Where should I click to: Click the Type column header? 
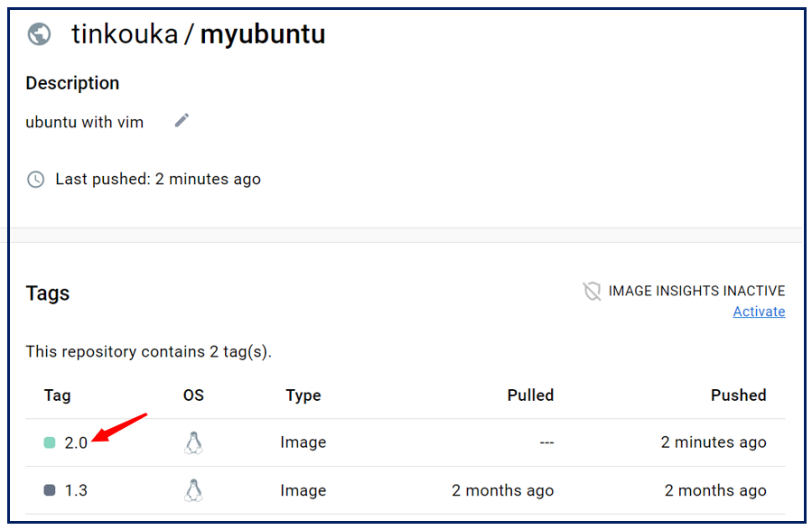coord(303,395)
